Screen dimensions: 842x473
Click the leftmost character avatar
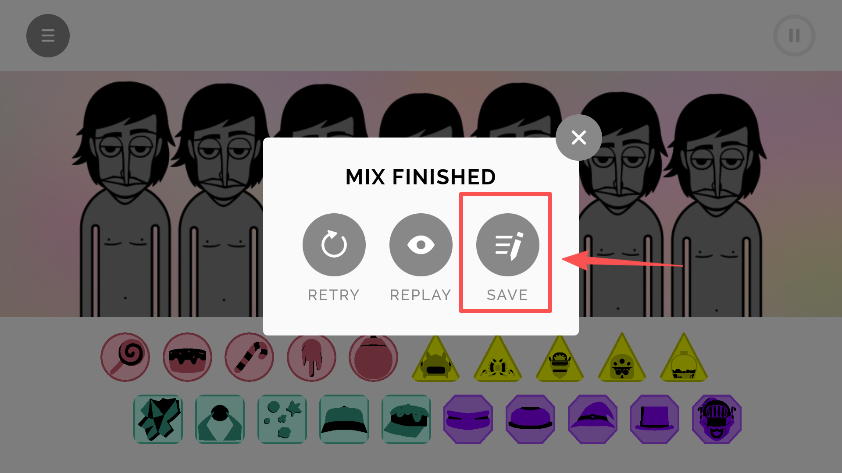[x=125, y=199]
